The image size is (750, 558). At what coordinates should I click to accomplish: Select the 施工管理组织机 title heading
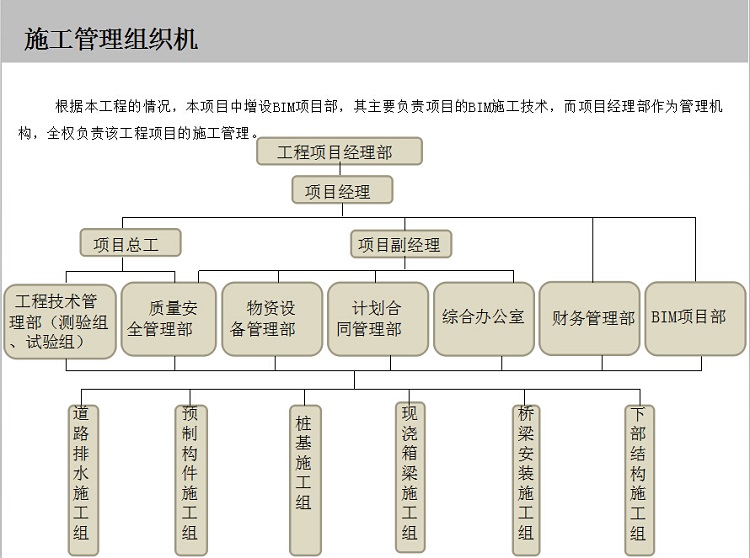coord(110,39)
